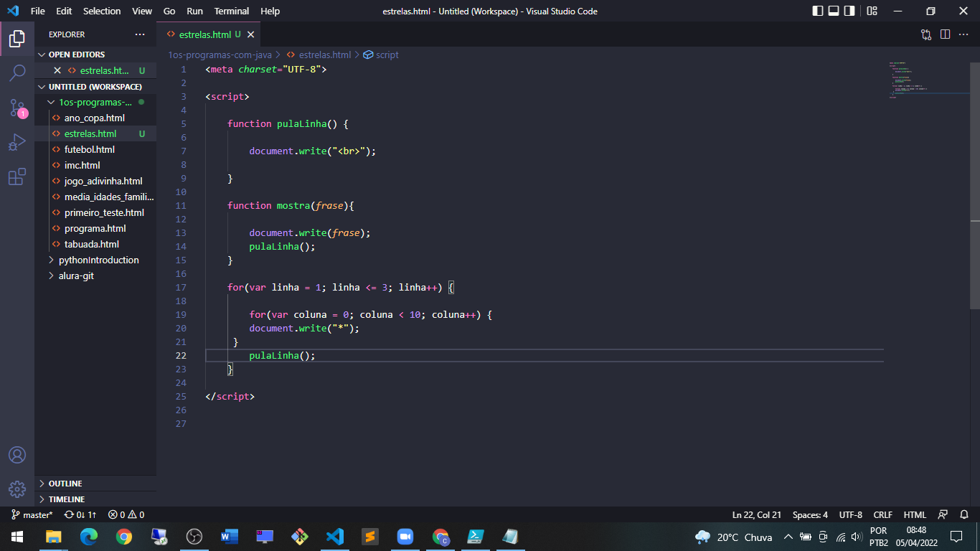Close the estrelas.html editor tab

coord(250,34)
